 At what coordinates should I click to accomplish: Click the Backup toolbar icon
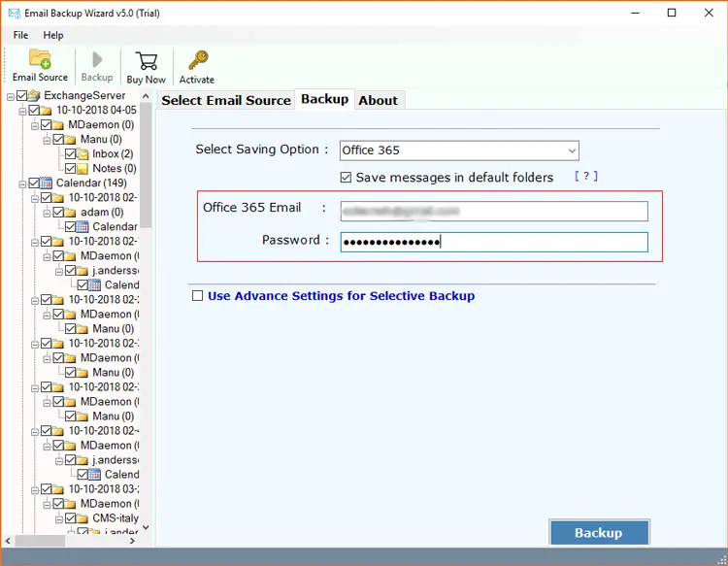pos(96,61)
